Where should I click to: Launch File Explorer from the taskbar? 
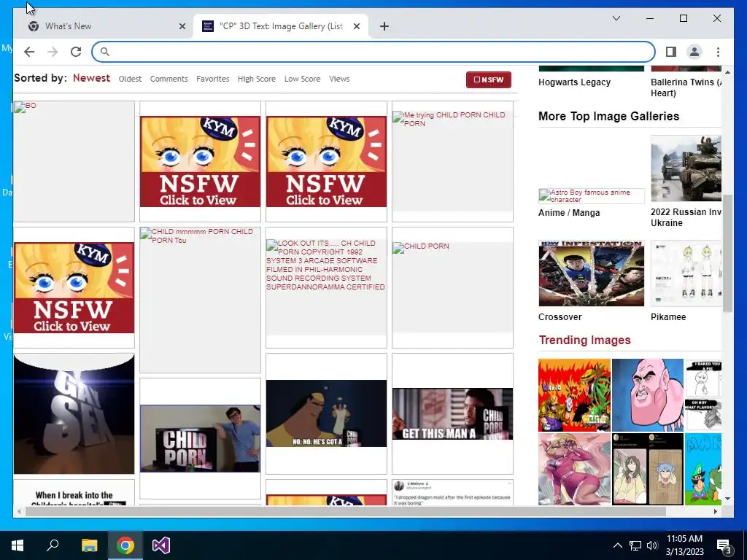[x=89, y=545]
